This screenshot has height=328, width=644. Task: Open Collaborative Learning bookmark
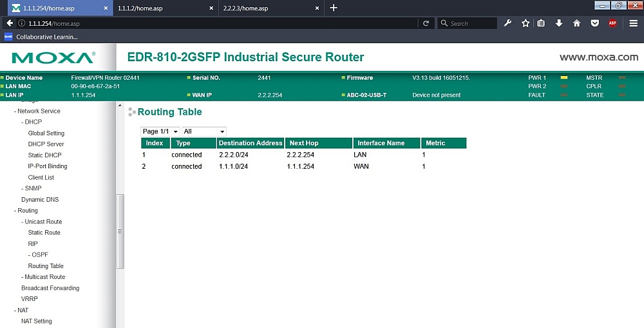coord(41,37)
